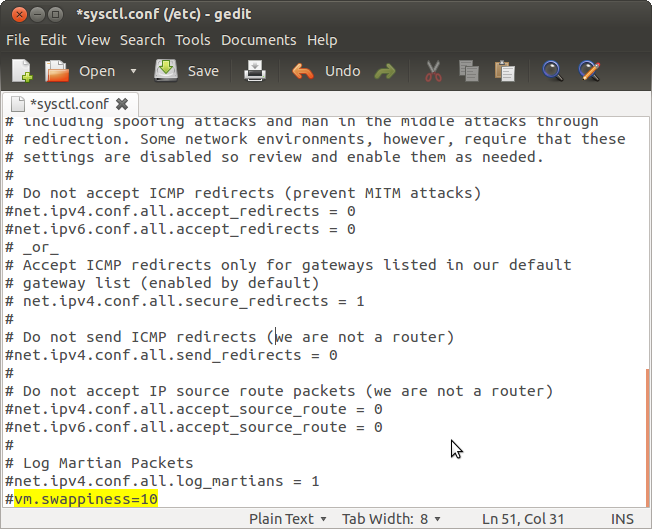
Task: Open the Search menu
Action: point(142,40)
